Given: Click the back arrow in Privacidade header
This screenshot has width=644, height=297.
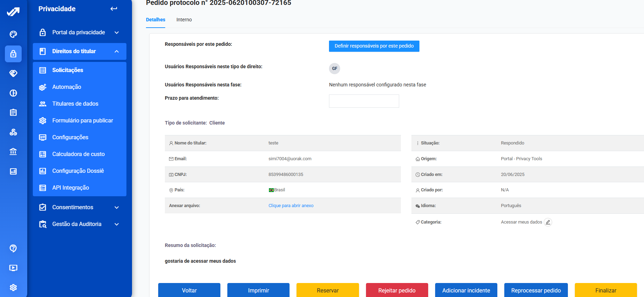Looking at the screenshot, I should [114, 9].
